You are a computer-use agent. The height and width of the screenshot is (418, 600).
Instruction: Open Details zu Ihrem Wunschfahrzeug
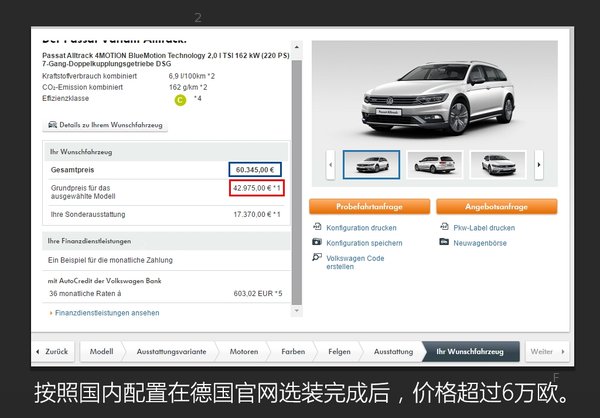tap(105, 125)
